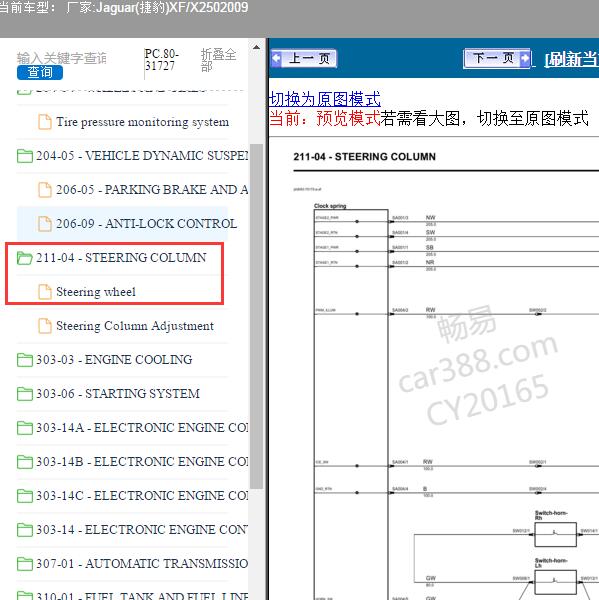Select 303-14C - ELECTRONIC ENGINE label

(142, 496)
